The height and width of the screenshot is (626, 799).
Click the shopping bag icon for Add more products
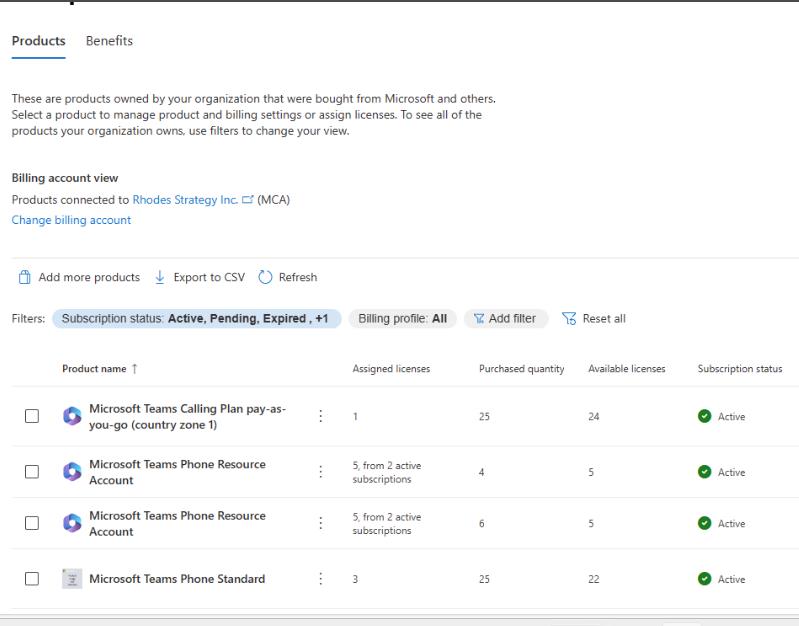coord(24,277)
